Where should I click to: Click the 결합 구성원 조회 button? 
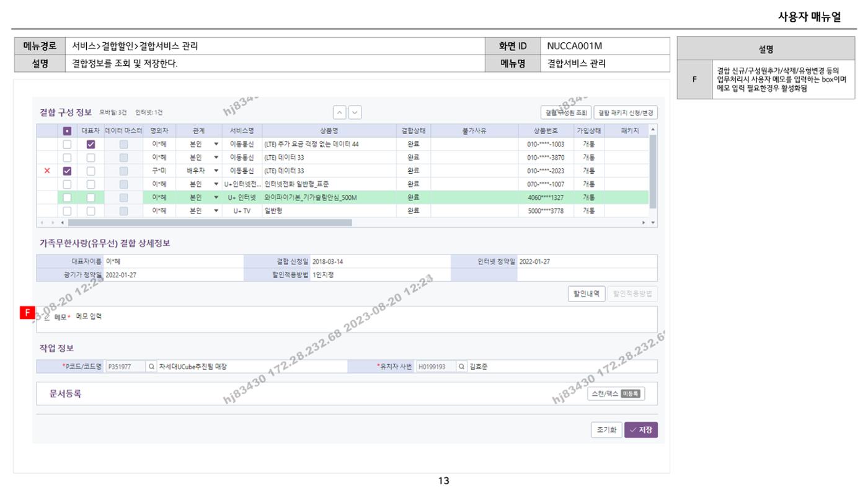pos(565,113)
